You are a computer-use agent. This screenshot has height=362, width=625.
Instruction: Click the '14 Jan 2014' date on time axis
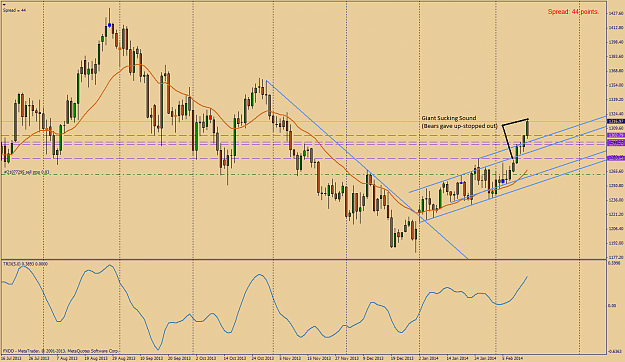click(x=457, y=358)
